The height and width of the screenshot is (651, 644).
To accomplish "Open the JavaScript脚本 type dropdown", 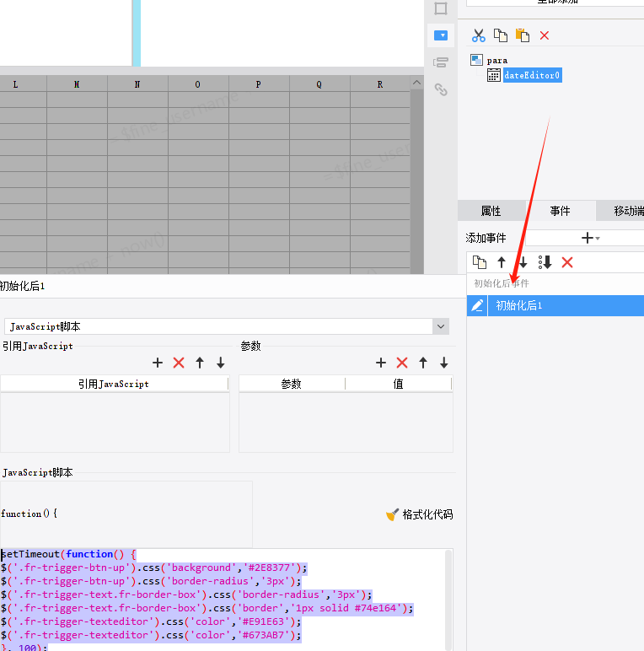I will [441, 326].
